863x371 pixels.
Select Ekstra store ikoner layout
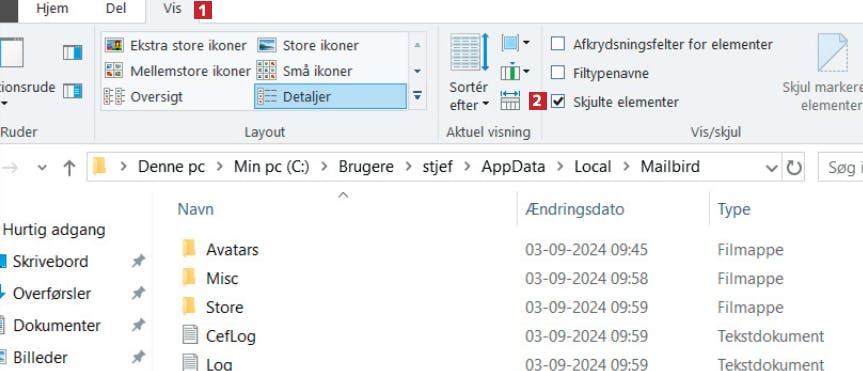pos(176,45)
